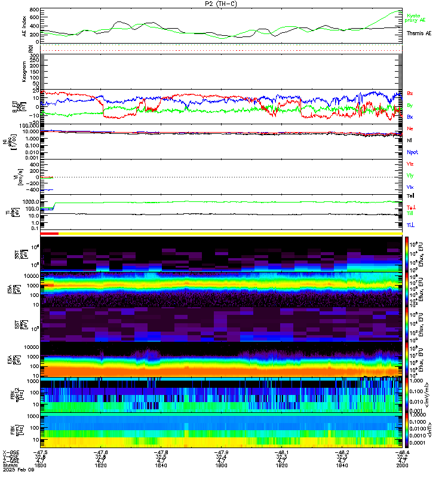Click the date label 2025 Feb 09
Viewport: 448px width, 478px height.
click(19, 470)
